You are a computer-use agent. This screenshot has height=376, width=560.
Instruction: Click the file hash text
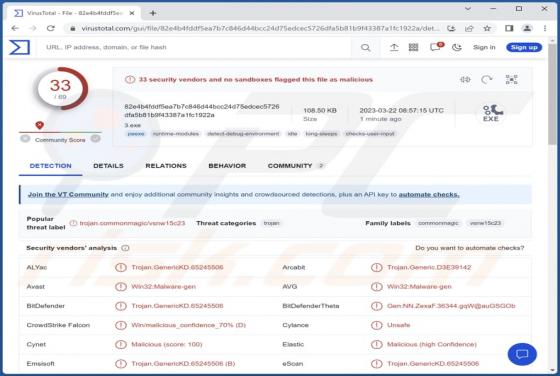click(202, 111)
